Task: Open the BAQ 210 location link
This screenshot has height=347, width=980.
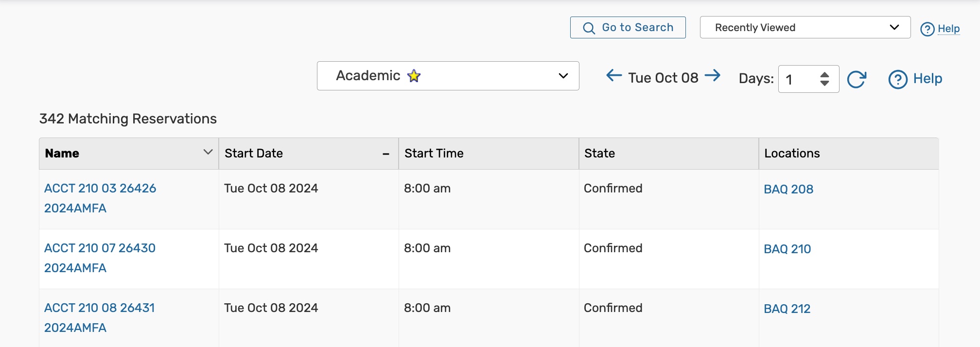Action: pyautogui.click(x=787, y=249)
